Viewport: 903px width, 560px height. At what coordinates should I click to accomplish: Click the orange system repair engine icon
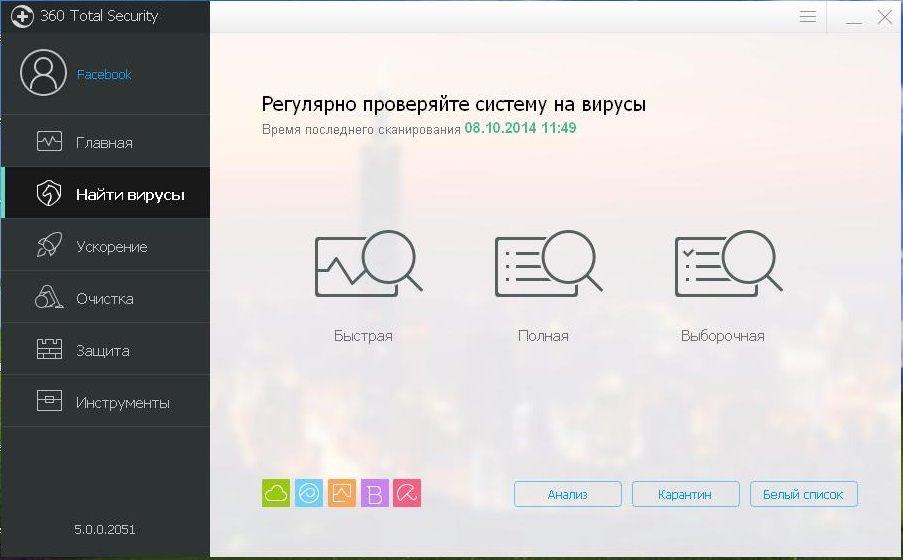click(x=342, y=493)
